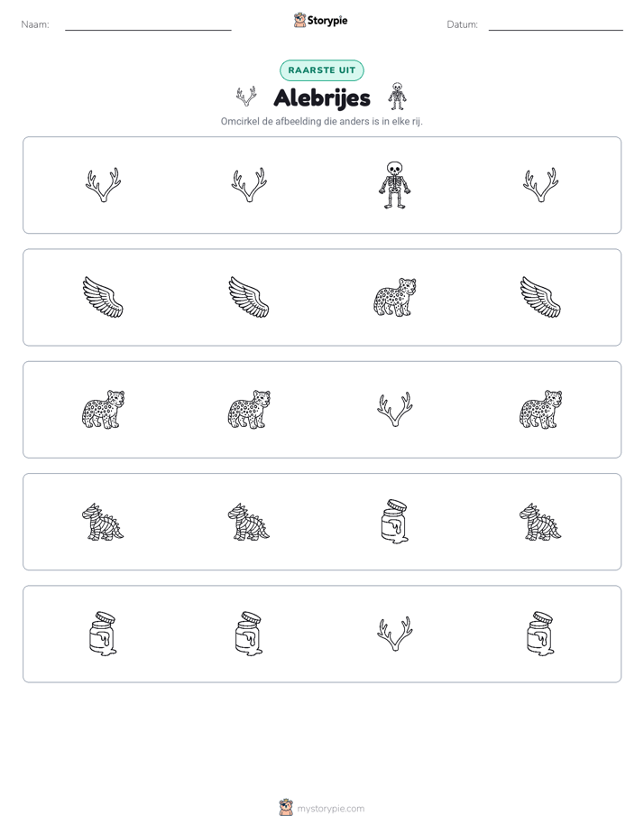Circle the skeleton in the first row
644x834 pixels.
pos(395,185)
